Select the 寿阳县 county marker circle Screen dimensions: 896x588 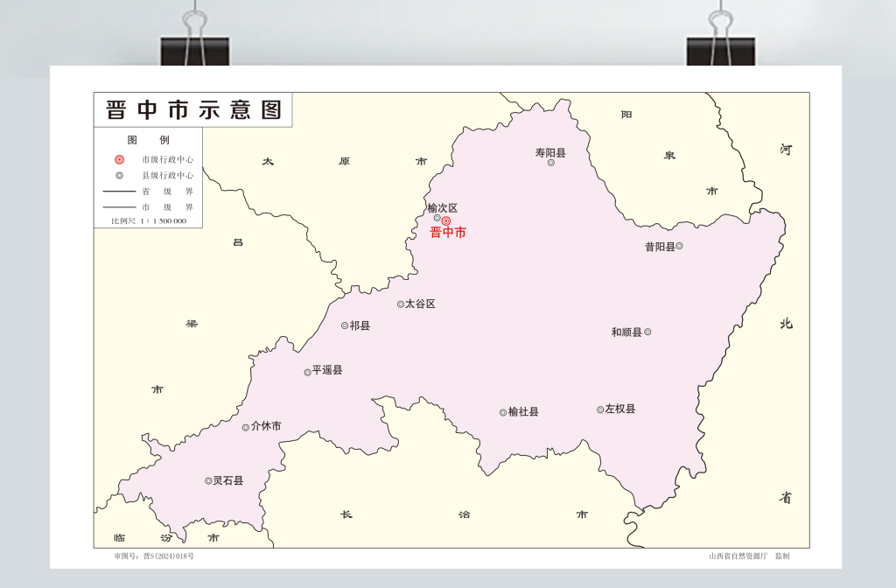[x=551, y=162]
